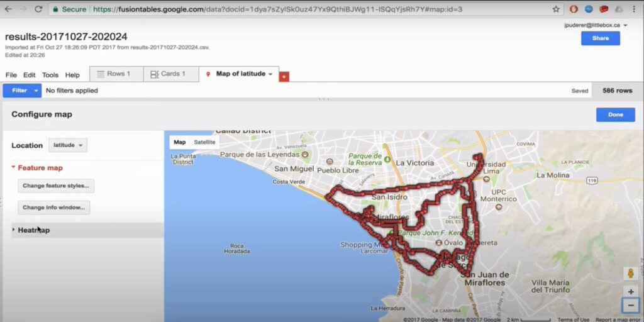
Task: Click the red add-tab plus icon
Action: click(284, 76)
